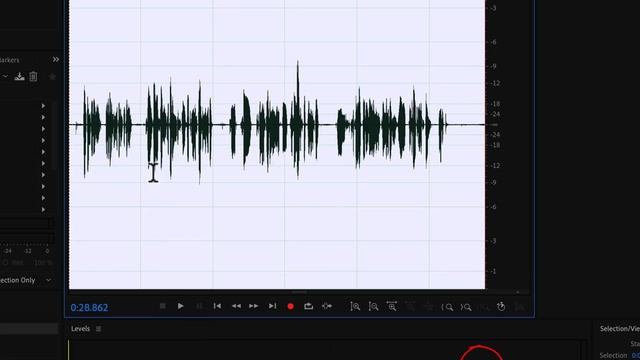The height and width of the screenshot is (360, 640).
Task: Click the Mix 100 % value
Action: 43,262
